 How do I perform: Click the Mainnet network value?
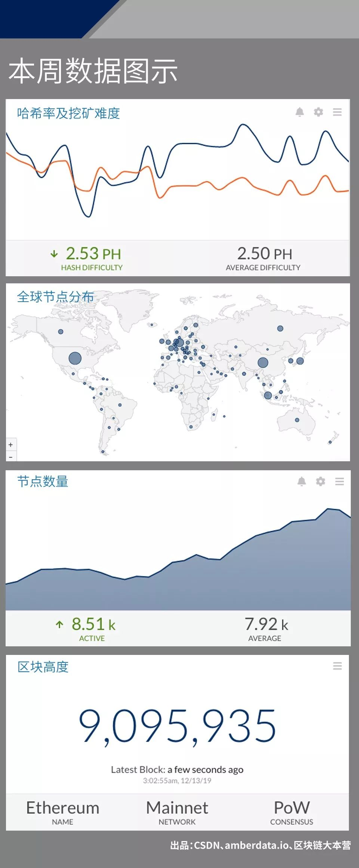(x=177, y=807)
